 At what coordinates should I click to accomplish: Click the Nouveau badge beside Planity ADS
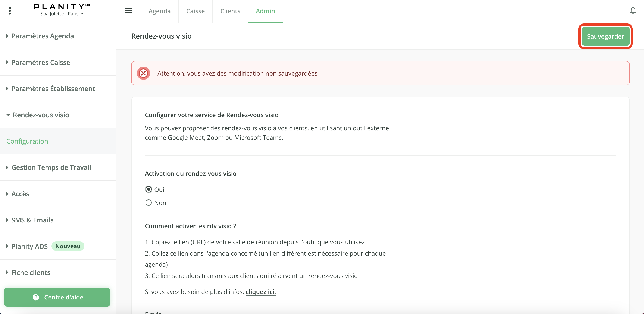[x=68, y=246]
